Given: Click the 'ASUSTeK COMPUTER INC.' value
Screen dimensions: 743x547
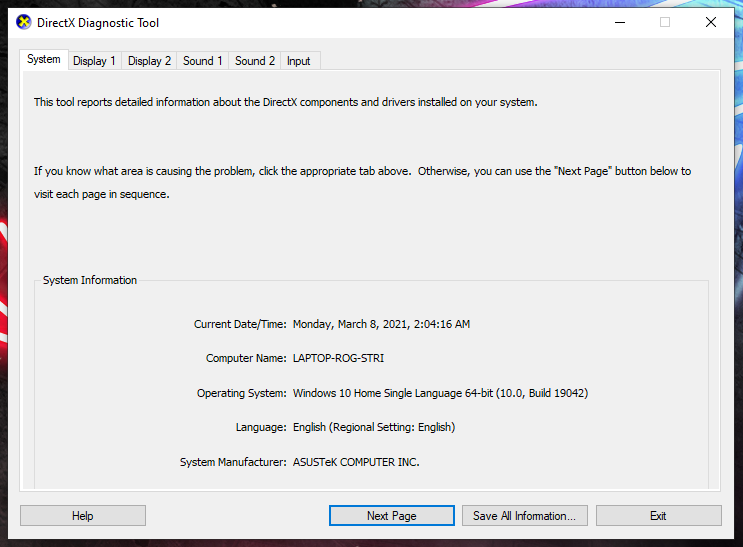Looking at the screenshot, I should pos(356,462).
